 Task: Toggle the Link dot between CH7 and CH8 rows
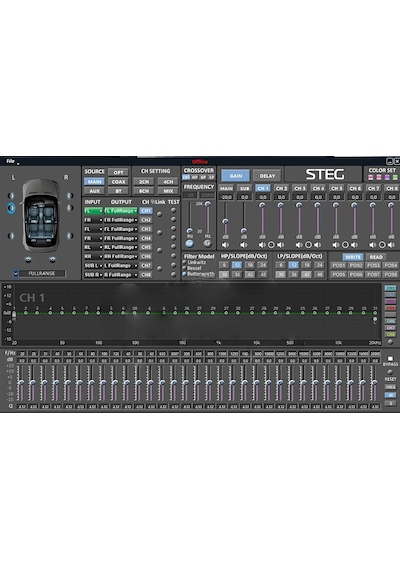tap(159, 269)
